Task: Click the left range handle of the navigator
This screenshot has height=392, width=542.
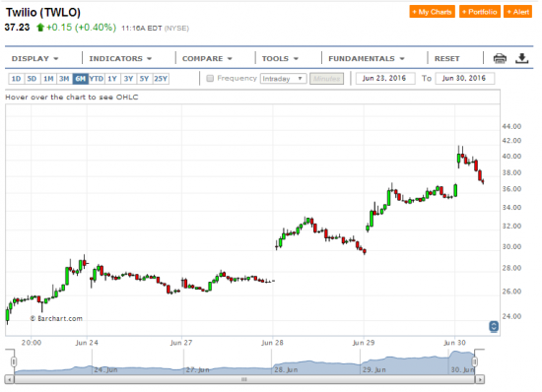Action: click(x=14, y=361)
